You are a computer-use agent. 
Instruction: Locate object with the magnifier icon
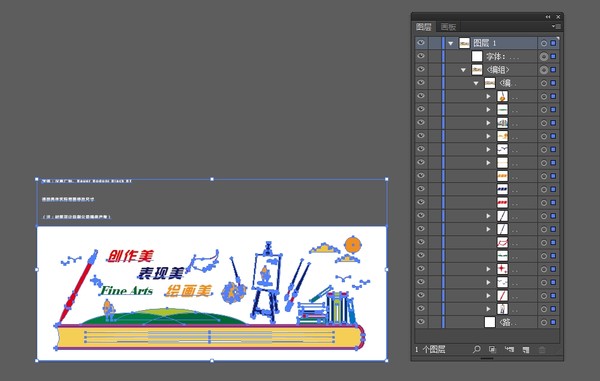pyautogui.click(x=476, y=349)
